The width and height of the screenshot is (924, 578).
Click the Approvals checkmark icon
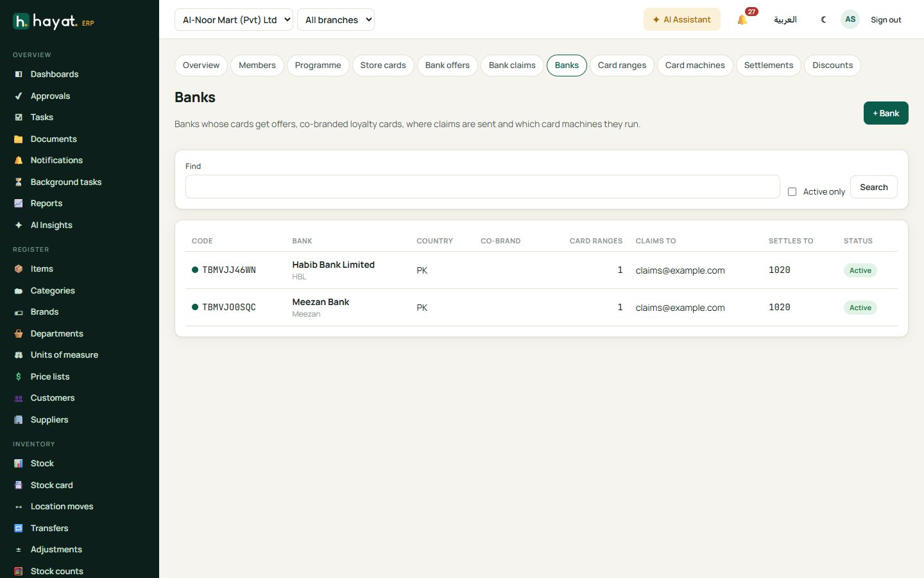(x=19, y=96)
